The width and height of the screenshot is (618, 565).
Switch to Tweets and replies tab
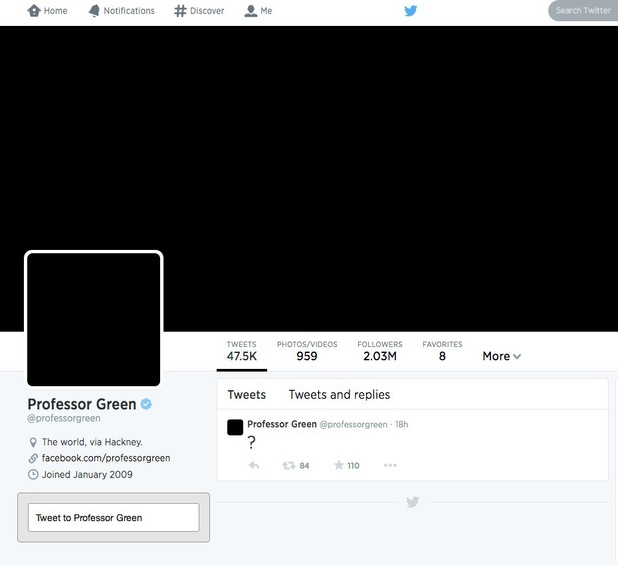pos(339,394)
